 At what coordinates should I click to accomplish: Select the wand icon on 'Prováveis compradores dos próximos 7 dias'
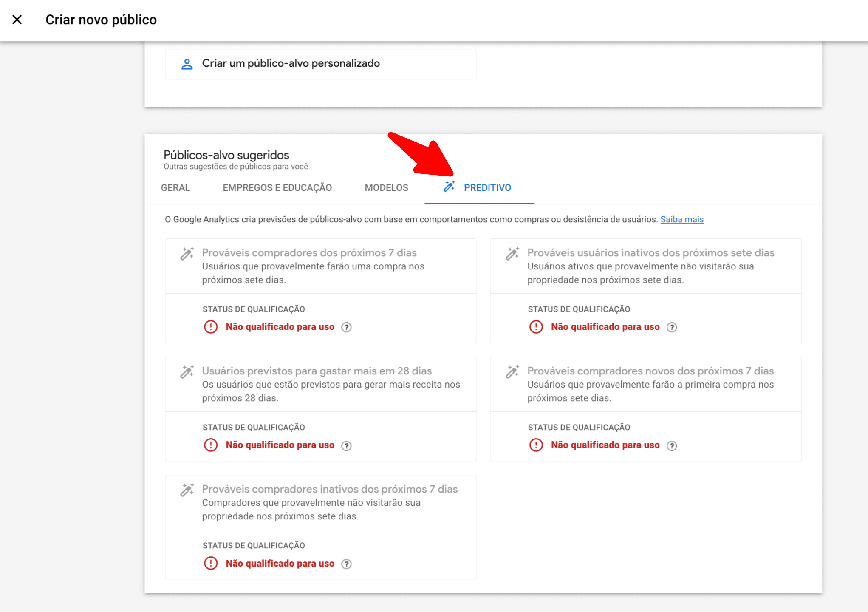click(x=186, y=253)
